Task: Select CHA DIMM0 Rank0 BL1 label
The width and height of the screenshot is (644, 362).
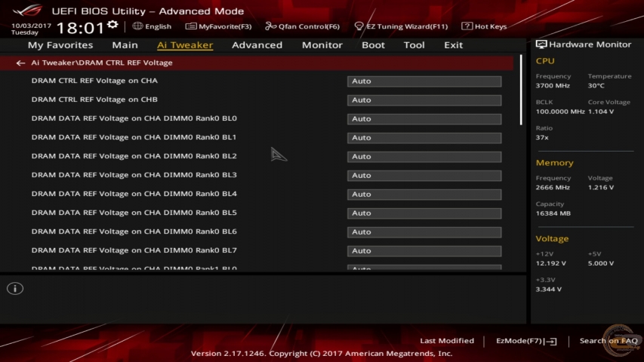Action: [x=134, y=137]
